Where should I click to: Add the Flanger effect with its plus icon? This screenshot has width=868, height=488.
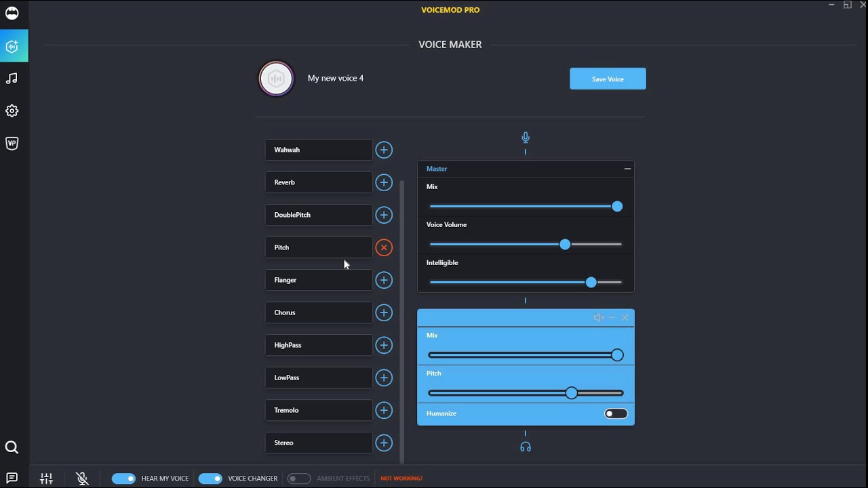[x=384, y=280]
